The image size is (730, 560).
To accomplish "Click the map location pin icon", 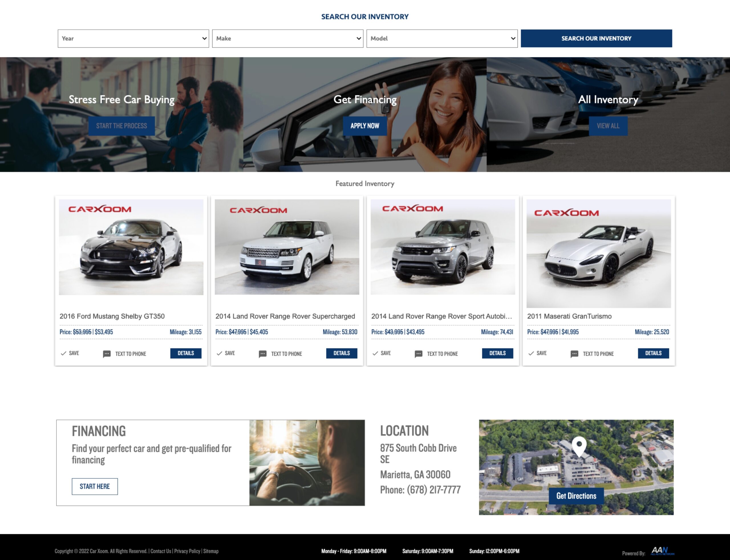I will (579, 447).
